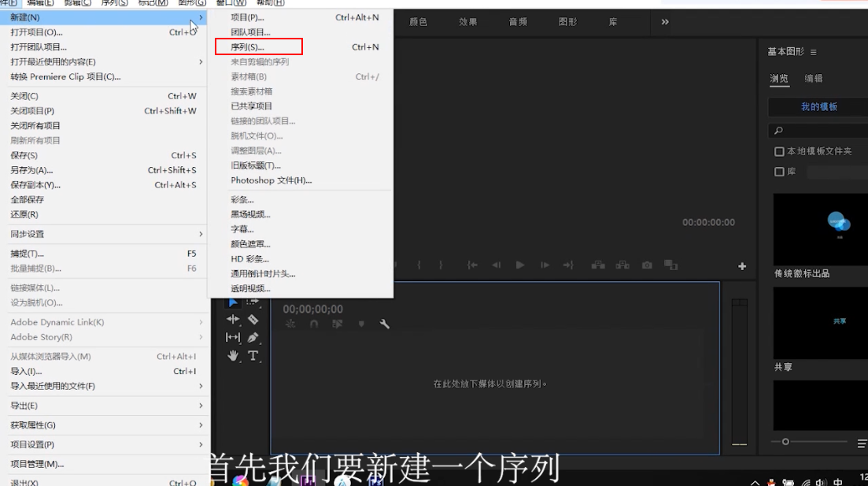Select the Razor tool
This screenshot has width=868, height=486.
tap(253, 321)
